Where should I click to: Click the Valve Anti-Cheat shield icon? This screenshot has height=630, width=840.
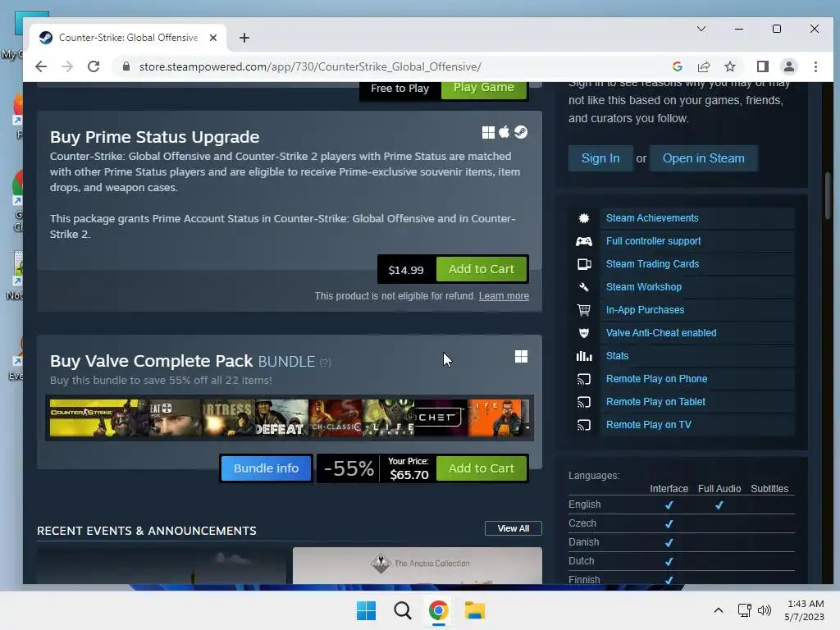584,333
